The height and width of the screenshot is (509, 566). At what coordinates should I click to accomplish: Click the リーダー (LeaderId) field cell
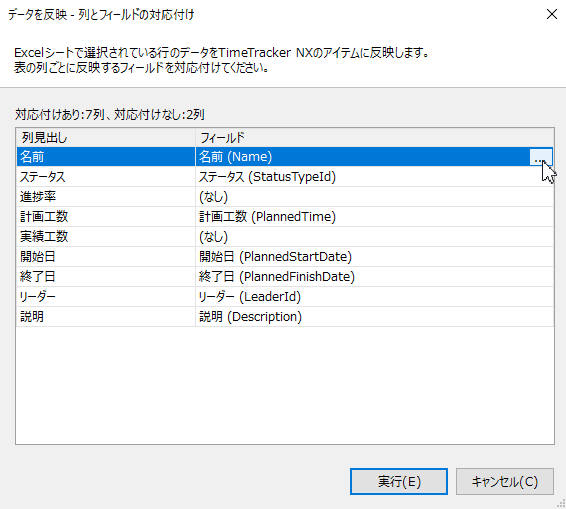tap(374, 297)
